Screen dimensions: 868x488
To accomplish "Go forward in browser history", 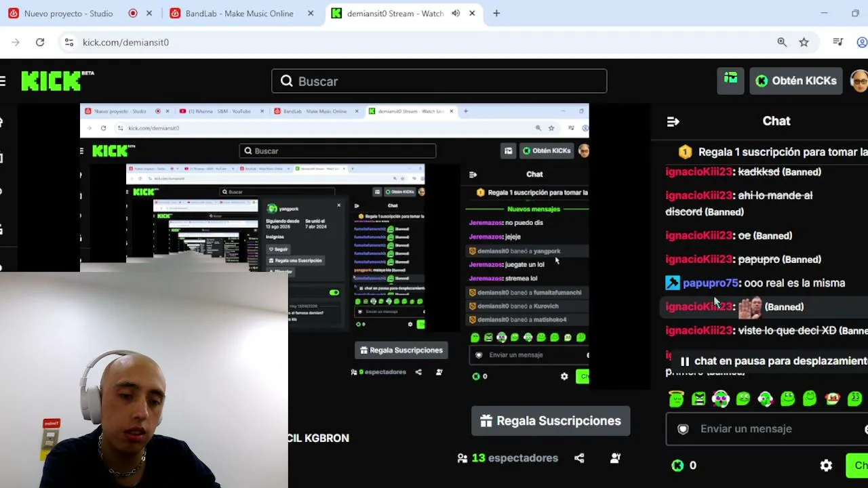I will tap(15, 42).
